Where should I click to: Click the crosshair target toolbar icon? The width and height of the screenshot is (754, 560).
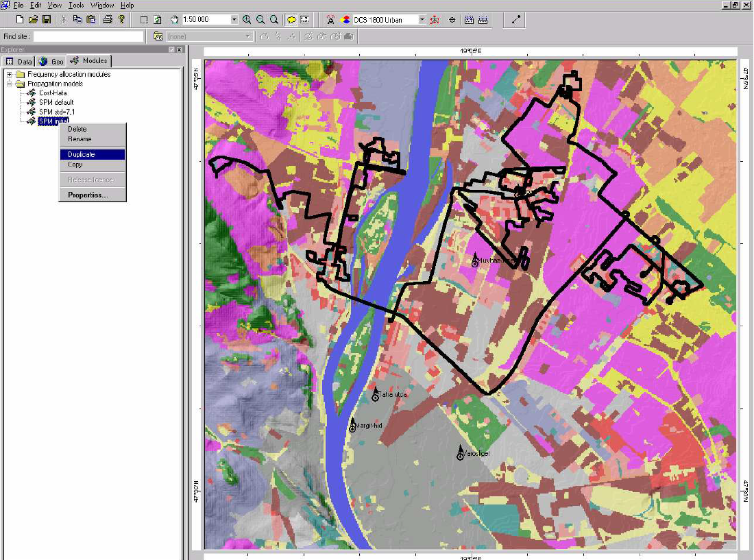coord(452,20)
